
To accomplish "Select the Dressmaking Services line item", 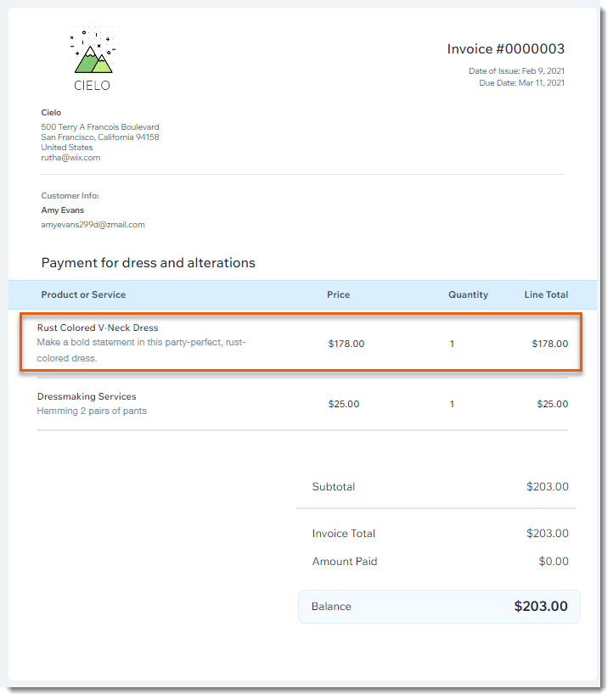I will click(x=87, y=396).
